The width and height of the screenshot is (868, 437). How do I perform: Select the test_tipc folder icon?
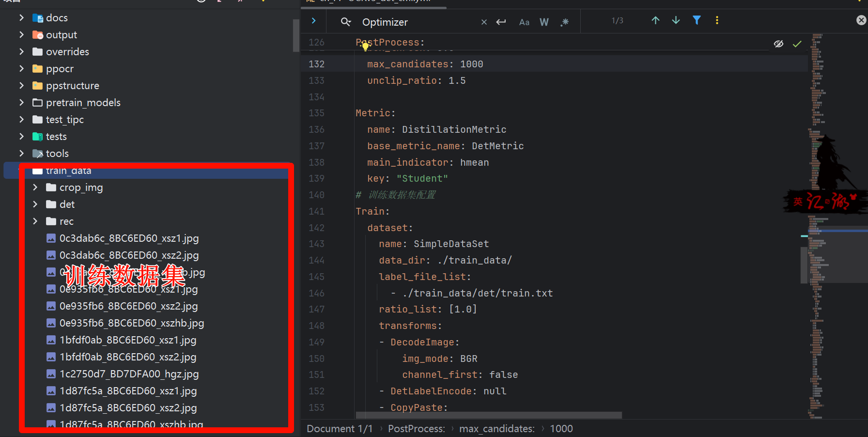point(38,120)
